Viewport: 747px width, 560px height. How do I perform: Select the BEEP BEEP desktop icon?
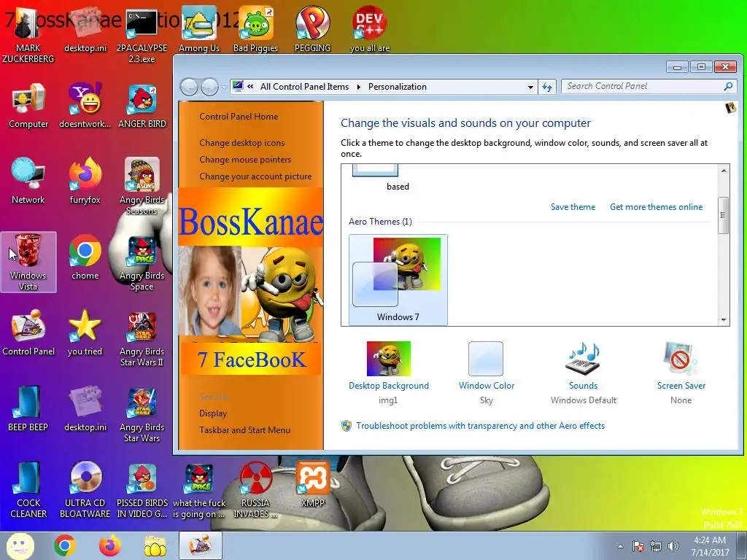[28, 408]
